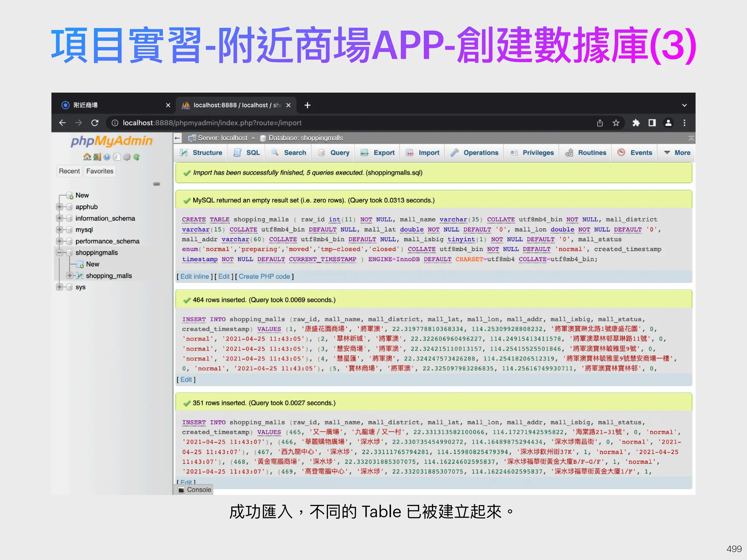Open the Events tab
Screen dimensions: 747x560
[x=635, y=153]
